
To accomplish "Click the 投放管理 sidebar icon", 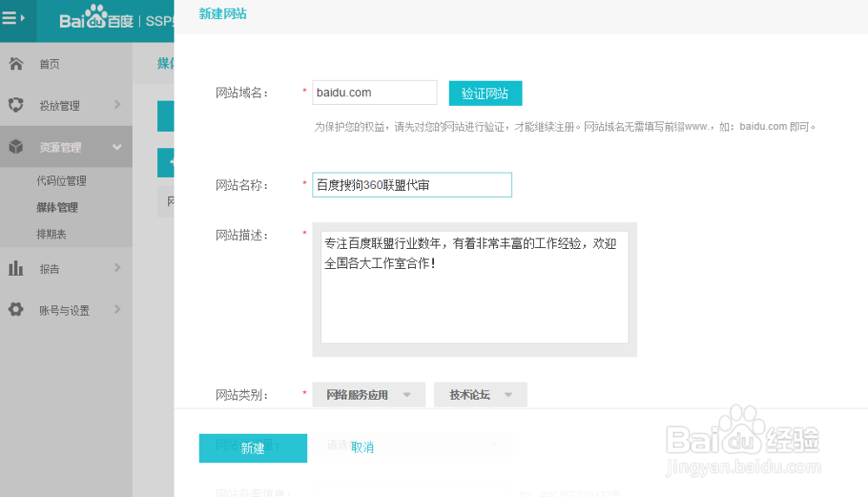I will point(16,105).
